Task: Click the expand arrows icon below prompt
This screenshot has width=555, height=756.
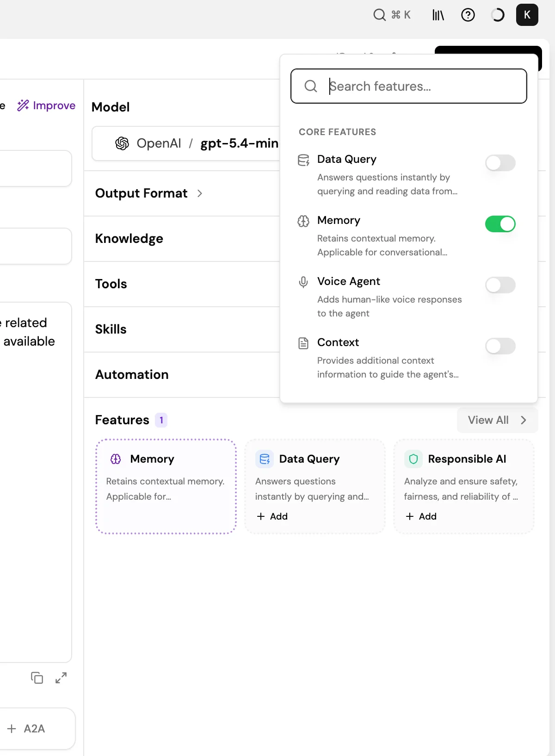Action: (61, 678)
